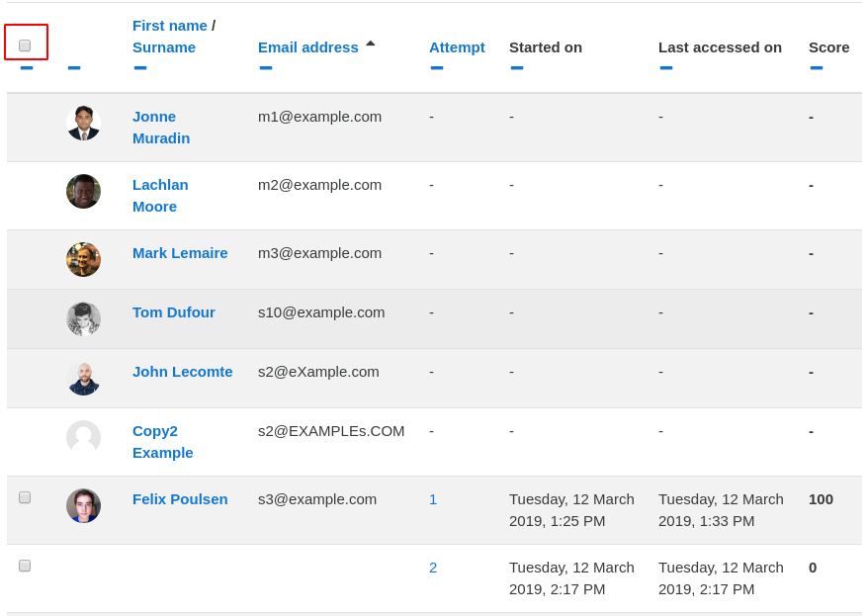Click Felix Poulsen's profile picture
868x616 pixels.
84,506
